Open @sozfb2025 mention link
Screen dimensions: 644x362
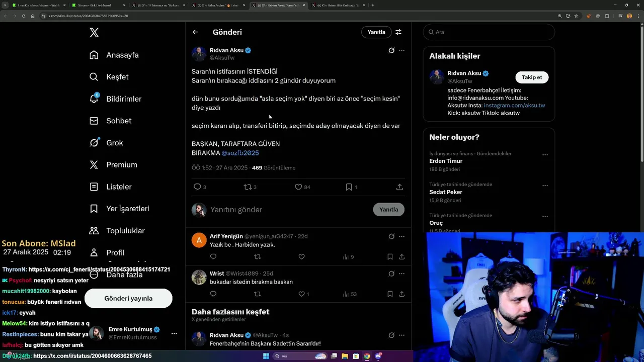click(x=240, y=153)
